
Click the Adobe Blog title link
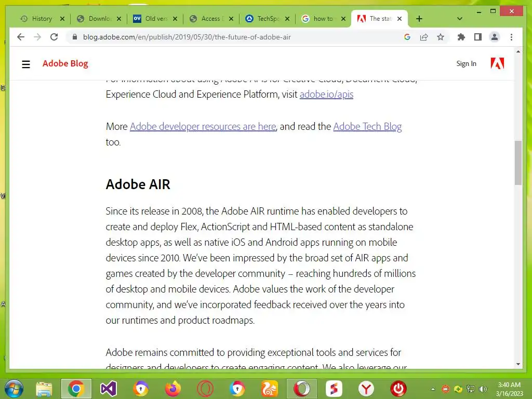(65, 63)
